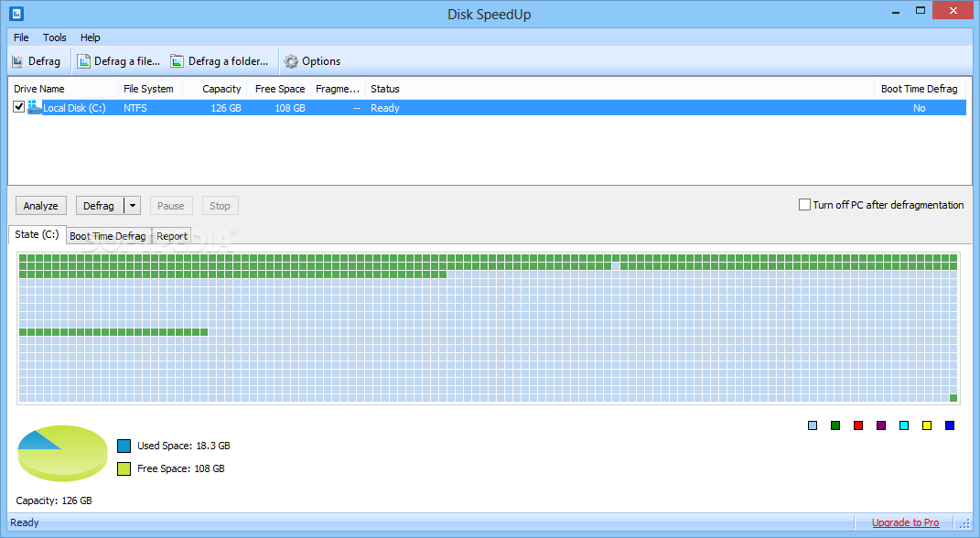Open the File menu
This screenshot has height=538, width=980.
pos(21,38)
